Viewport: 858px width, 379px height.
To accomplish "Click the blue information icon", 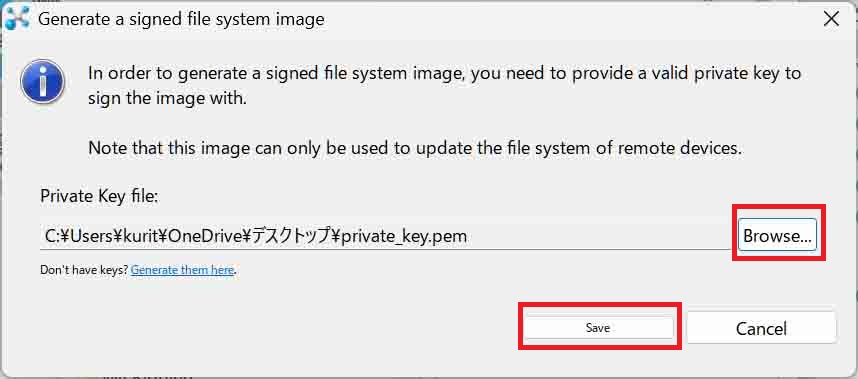I will (43, 82).
